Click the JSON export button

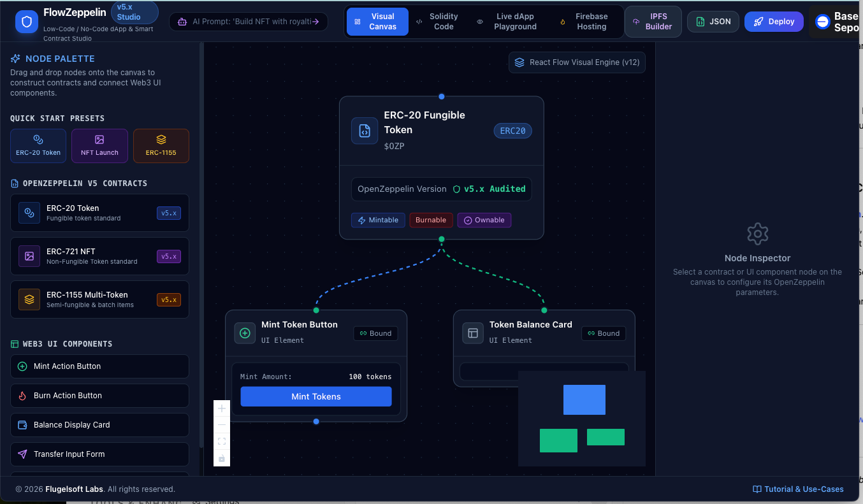tap(713, 22)
